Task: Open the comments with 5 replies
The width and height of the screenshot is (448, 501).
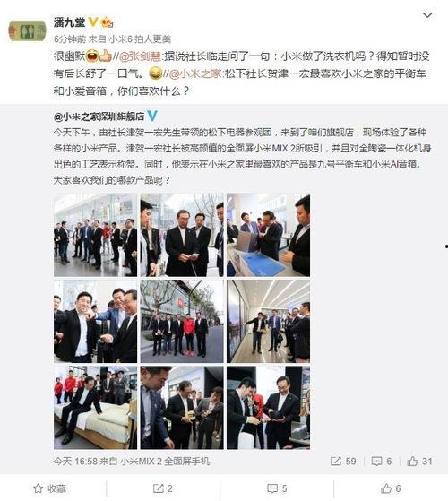Action: pyautogui.click(x=277, y=488)
